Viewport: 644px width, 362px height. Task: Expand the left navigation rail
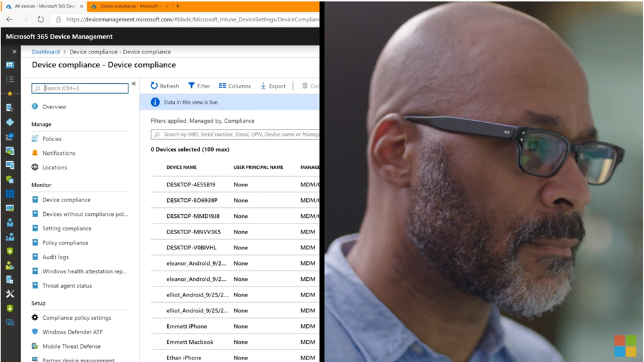(x=14, y=52)
